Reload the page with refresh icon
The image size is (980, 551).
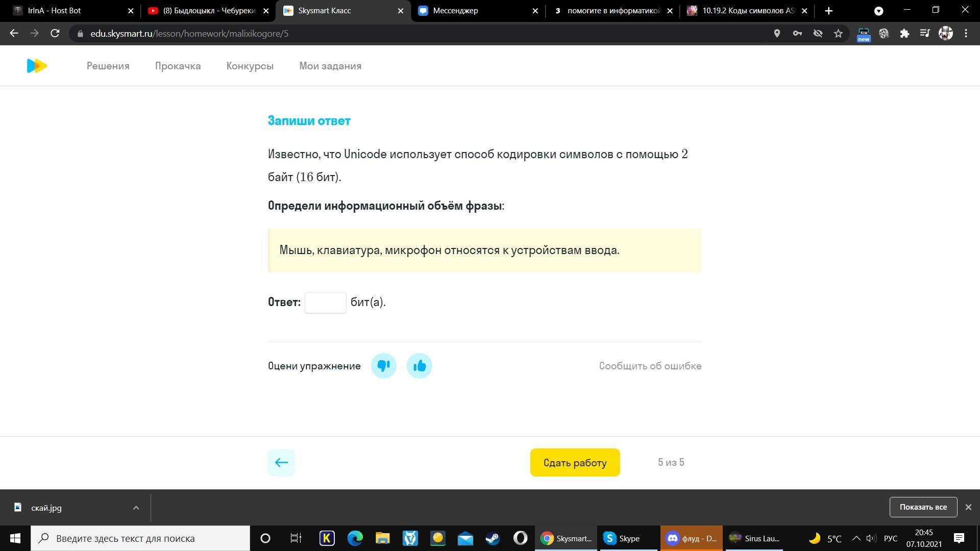[55, 34]
